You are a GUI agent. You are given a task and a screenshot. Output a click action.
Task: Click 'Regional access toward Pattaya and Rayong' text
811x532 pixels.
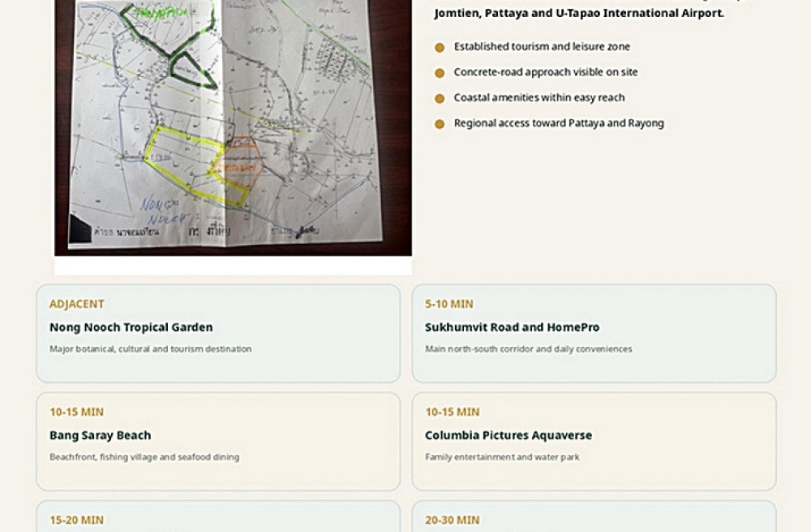pos(559,123)
